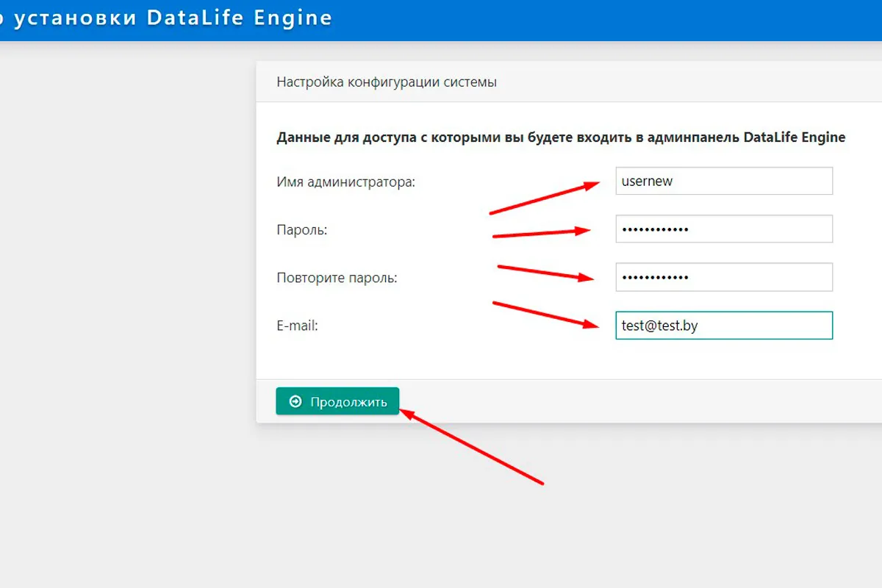The width and height of the screenshot is (882, 588).
Task: Click the 'Настройка конфигурации системы' panel heading
Action: coord(387,82)
